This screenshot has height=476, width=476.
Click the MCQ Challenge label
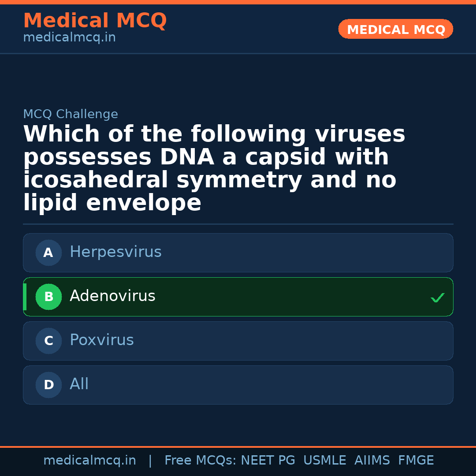click(x=71, y=115)
